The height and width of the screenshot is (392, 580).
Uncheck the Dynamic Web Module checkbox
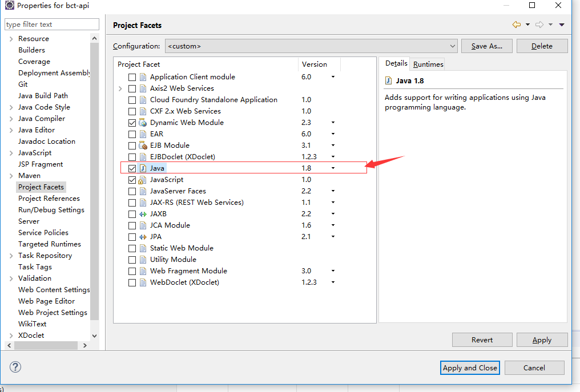click(x=132, y=123)
